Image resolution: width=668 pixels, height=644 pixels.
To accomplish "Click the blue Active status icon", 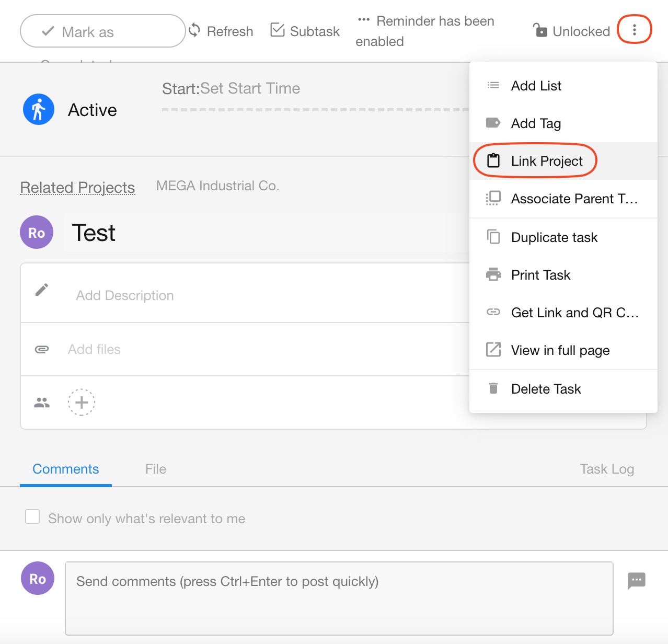I will tap(39, 110).
